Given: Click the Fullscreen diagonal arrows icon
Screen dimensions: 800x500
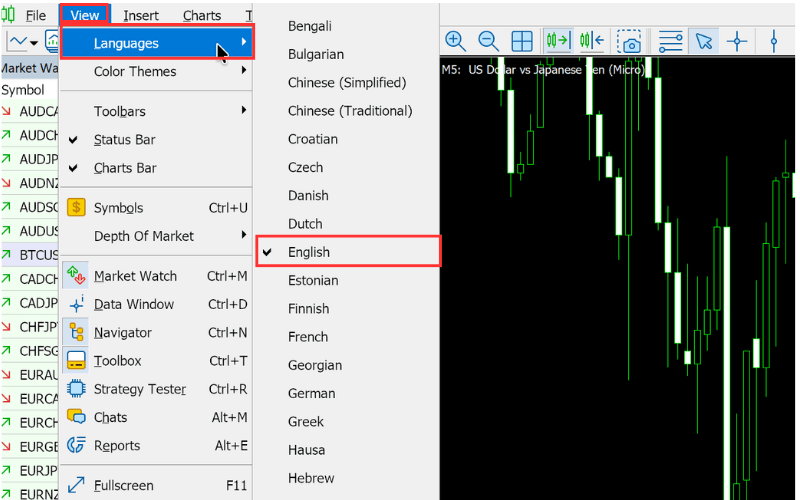Looking at the screenshot, I should (x=76, y=485).
